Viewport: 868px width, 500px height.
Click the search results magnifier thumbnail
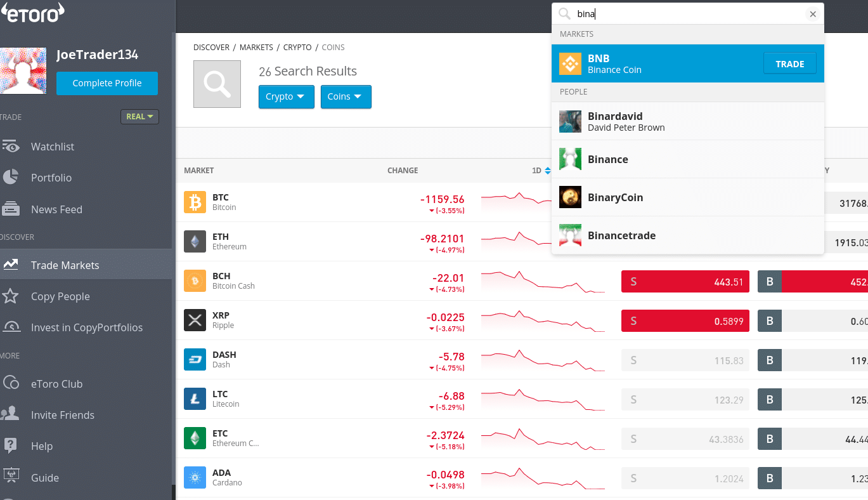(x=217, y=84)
